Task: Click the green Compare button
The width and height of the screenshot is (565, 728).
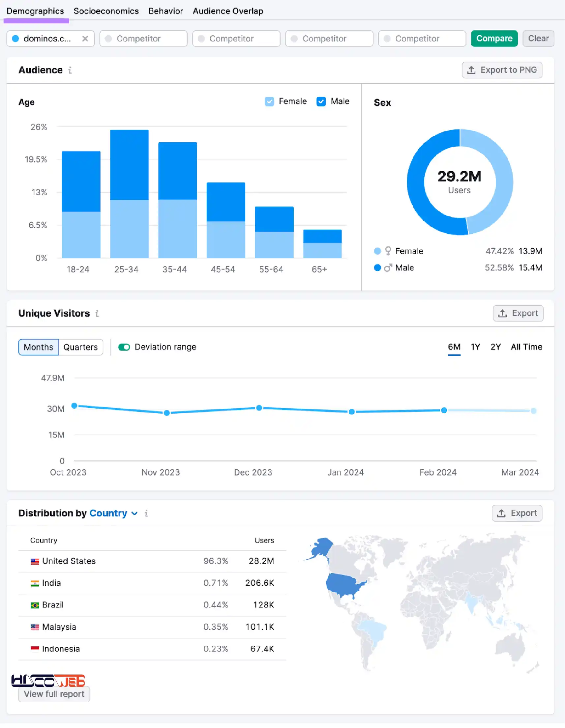Action: 494,39
